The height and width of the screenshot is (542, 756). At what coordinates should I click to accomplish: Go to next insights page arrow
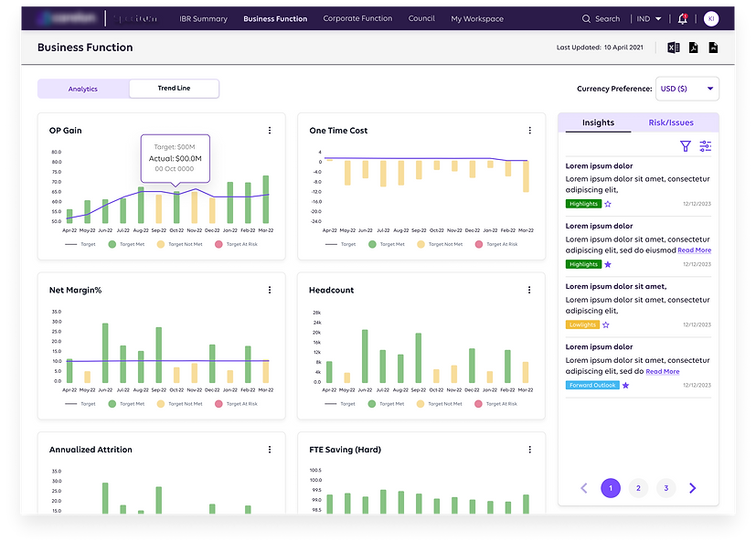click(693, 488)
